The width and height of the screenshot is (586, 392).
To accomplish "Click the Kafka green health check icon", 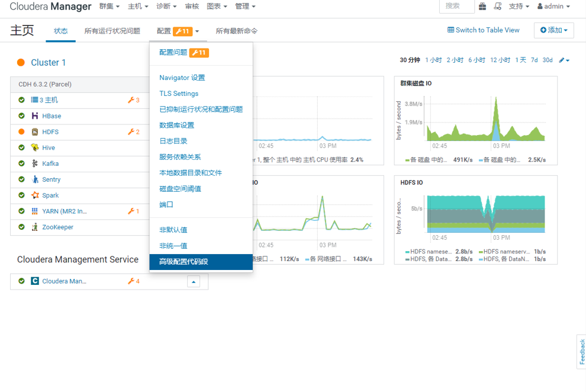I will tap(22, 163).
